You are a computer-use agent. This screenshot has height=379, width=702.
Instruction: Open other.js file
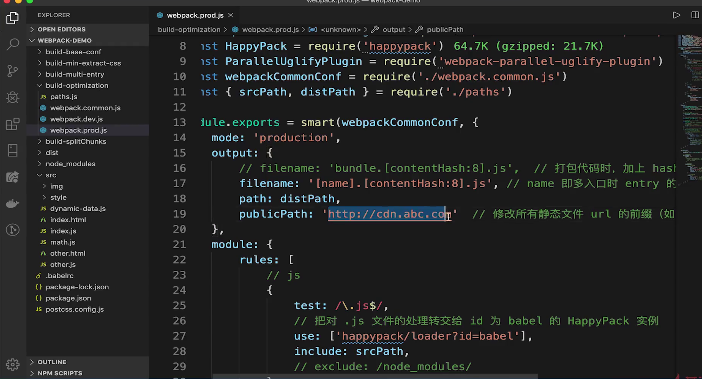pos(63,264)
